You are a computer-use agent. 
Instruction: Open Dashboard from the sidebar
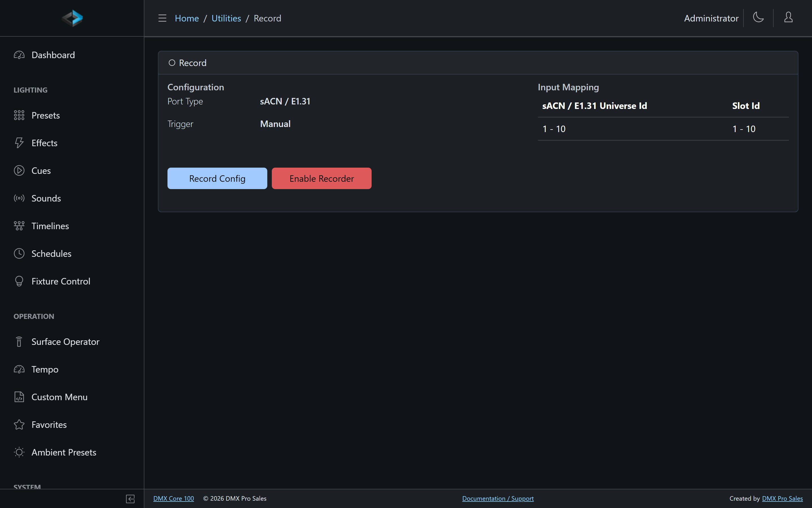[72, 55]
